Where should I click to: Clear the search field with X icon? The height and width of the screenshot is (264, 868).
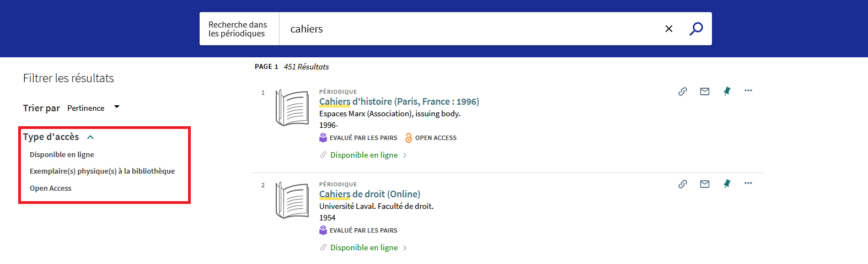click(x=669, y=29)
